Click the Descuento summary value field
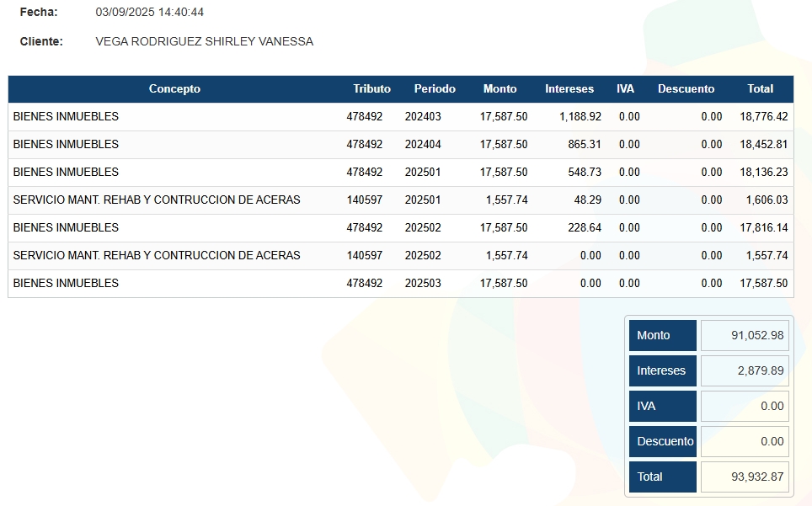Image resolution: width=812 pixels, height=506 pixels. 745,441
